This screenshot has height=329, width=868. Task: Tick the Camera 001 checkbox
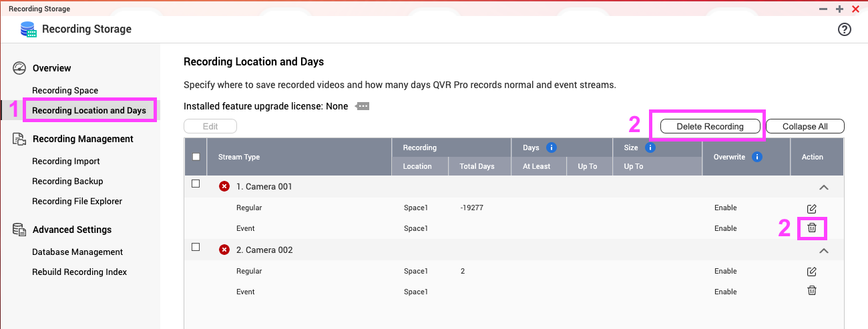[x=196, y=184]
